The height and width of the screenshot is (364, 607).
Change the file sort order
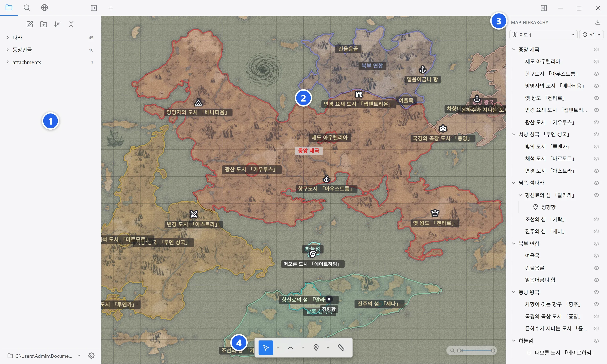tap(57, 24)
